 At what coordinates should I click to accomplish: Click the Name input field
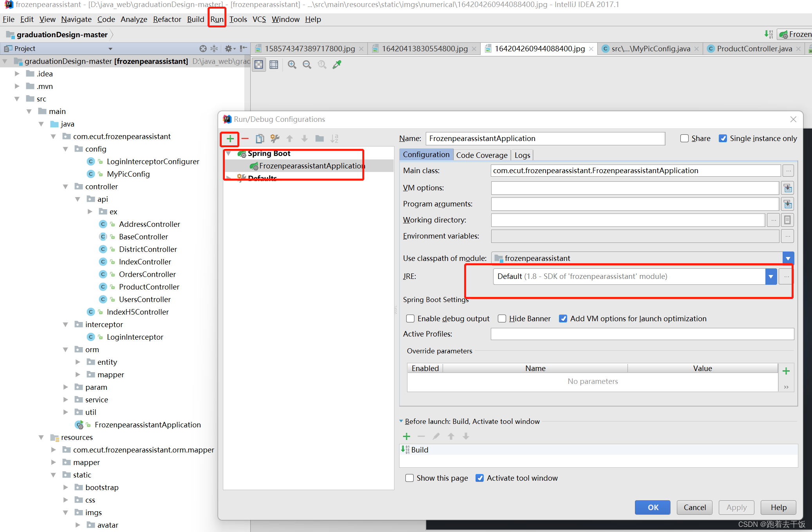click(545, 139)
